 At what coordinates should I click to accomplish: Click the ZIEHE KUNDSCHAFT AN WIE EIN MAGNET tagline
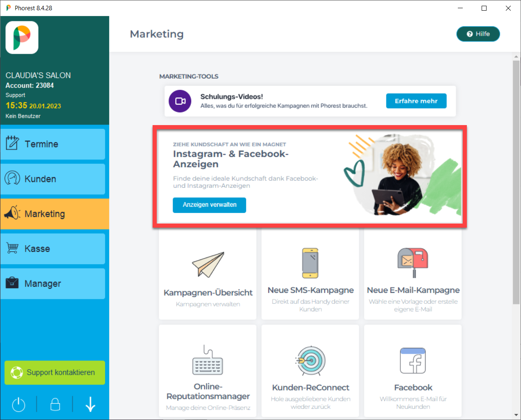[229, 144]
